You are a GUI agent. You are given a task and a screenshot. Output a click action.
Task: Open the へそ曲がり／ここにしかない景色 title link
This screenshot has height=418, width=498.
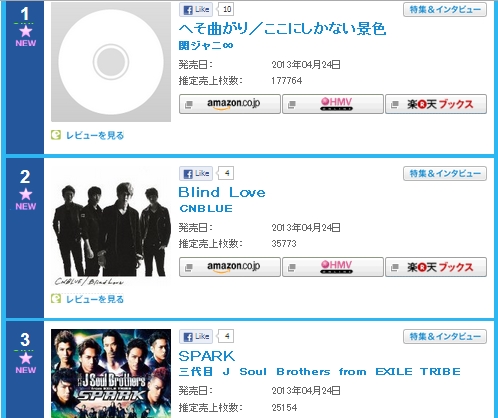282,29
